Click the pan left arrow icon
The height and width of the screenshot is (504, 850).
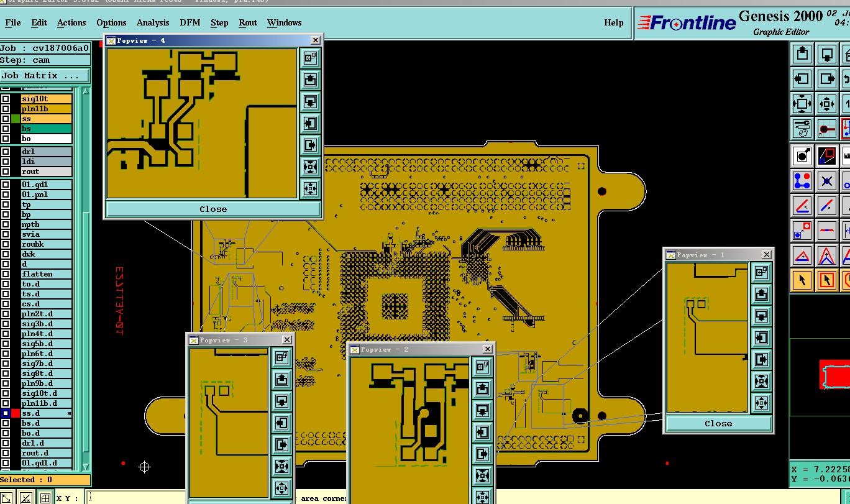coord(802,79)
